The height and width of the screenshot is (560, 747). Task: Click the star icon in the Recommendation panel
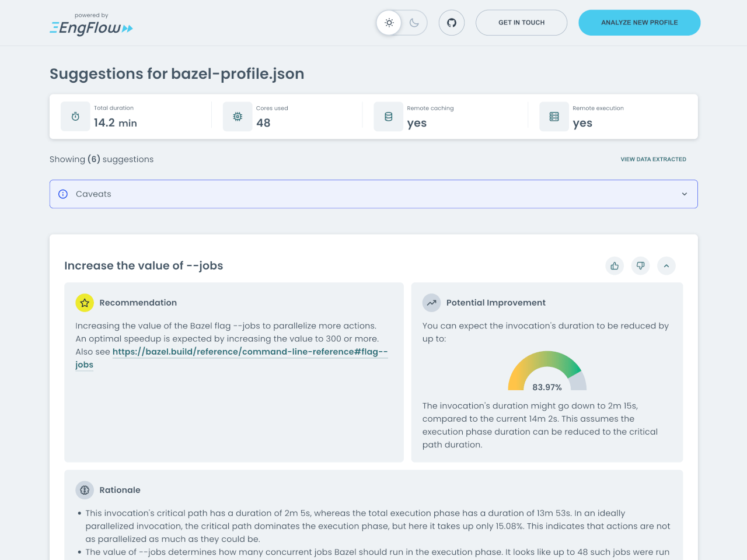point(85,303)
